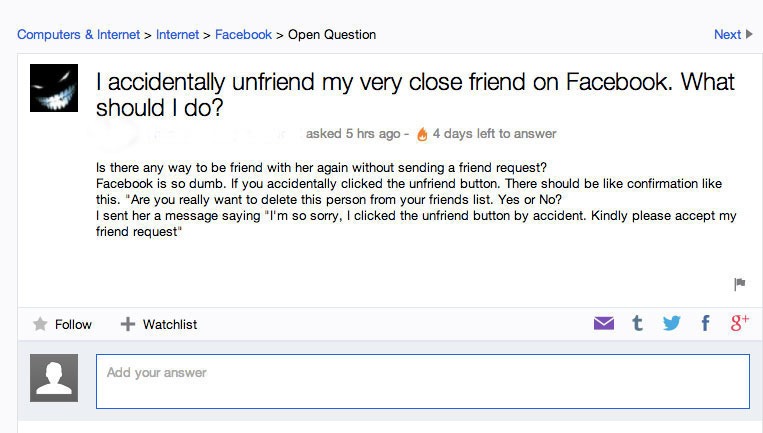Select the Open Question breadcrumb label

pyautogui.click(x=332, y=34)
